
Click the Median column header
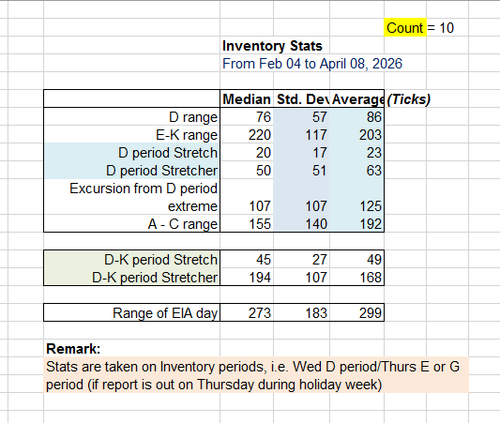[247, 99]
